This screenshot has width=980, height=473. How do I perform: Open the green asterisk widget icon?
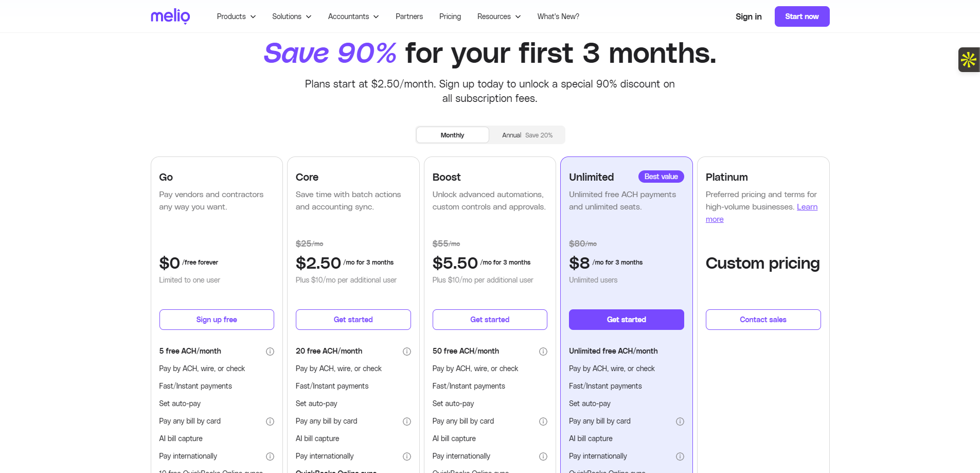point(968,60)
